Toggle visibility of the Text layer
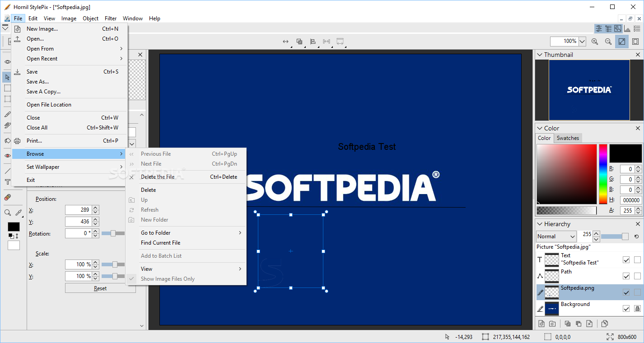 (626, 260)
